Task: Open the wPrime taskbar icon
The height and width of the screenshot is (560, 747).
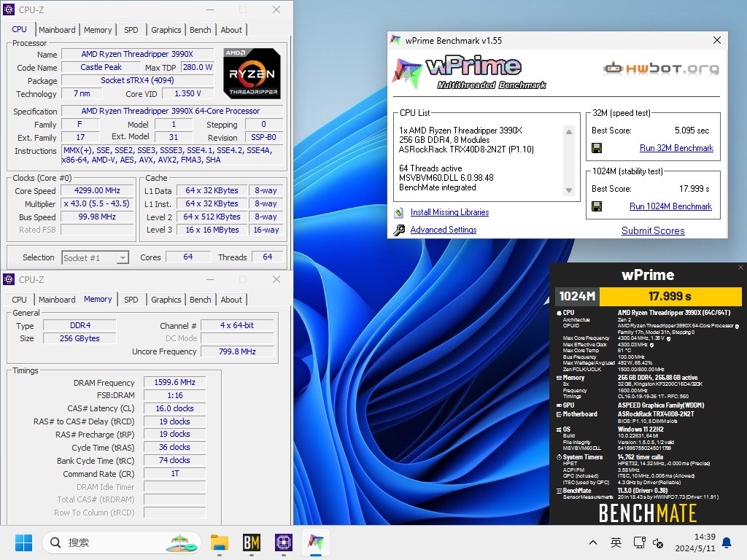Action: 315,542
